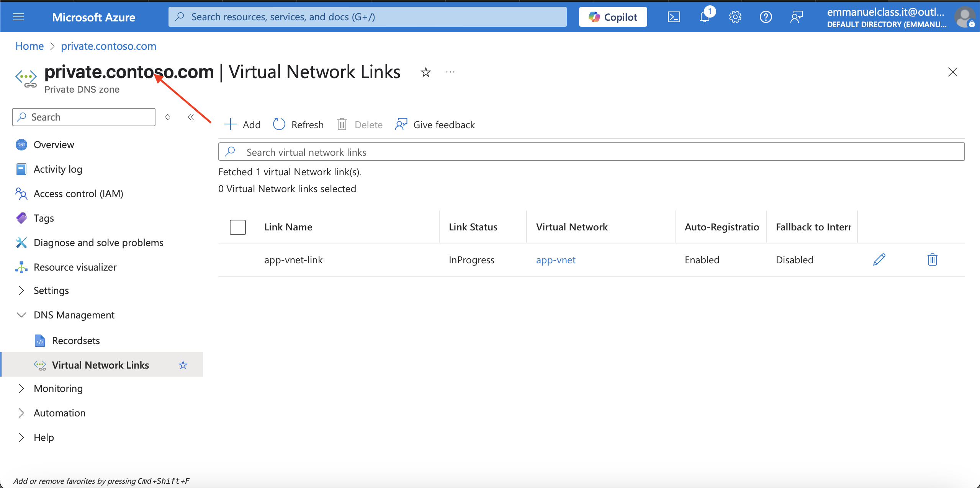Open Resource visualizer
Screen dimensions: 980x488
tap(75, 267)
